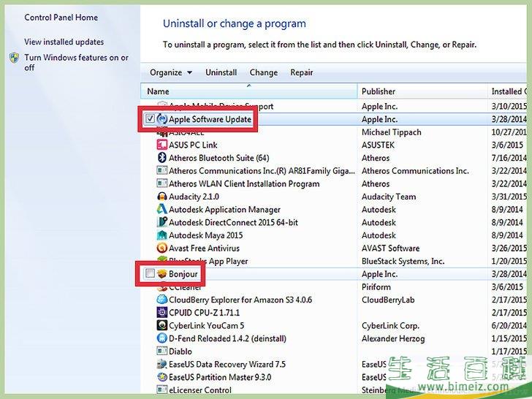The height and width of the screenshot is (399, 532).
Task: Select the Diablo name text
Action: [180, 351]
